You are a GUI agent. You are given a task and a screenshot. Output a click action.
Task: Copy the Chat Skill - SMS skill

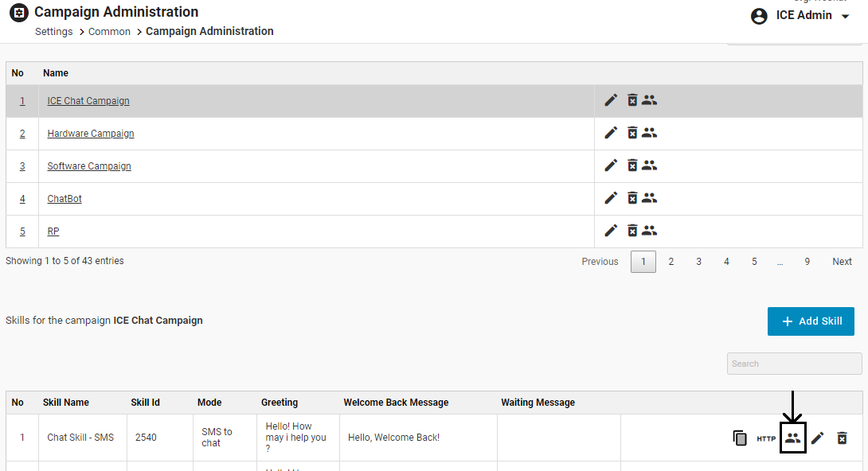click(x=740, y=438)
